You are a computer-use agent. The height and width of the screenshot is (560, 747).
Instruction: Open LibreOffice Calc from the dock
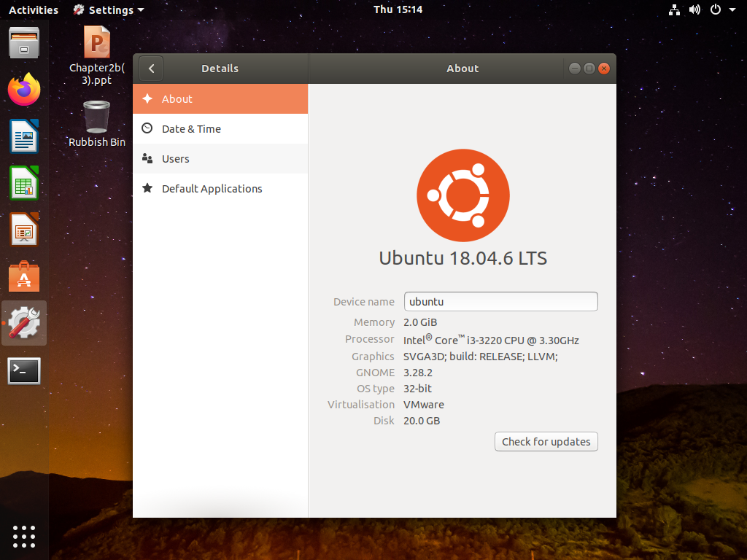pos(24,183)
